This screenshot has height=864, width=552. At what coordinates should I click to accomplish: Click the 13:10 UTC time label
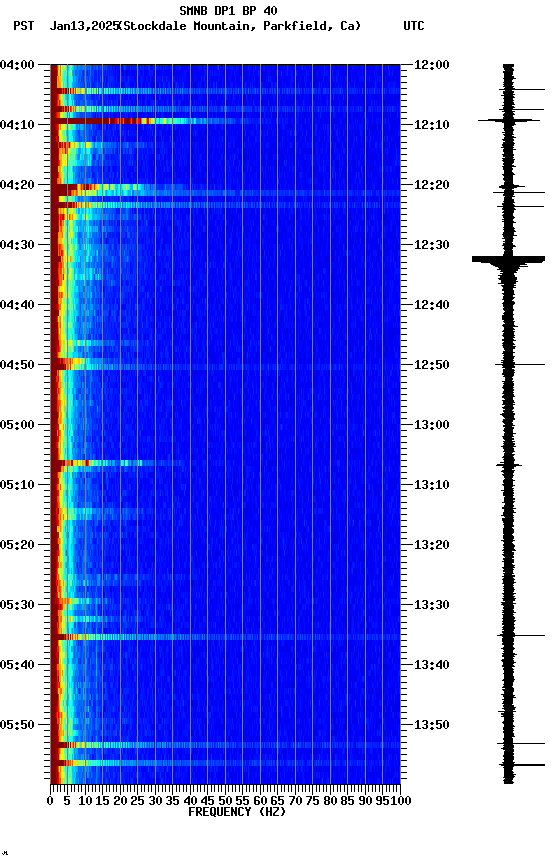pos(432,485)
